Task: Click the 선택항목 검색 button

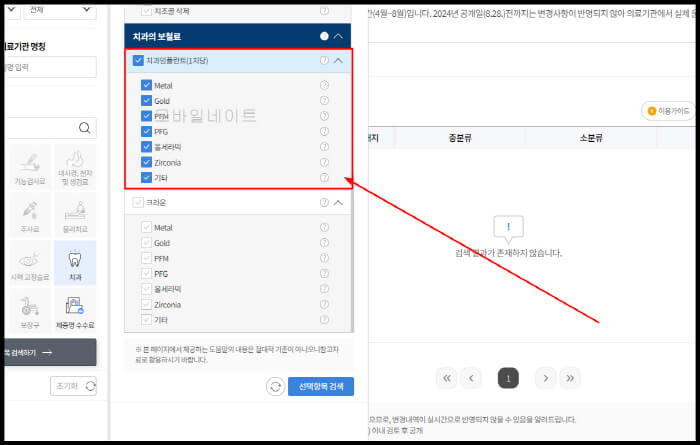Action: coord(321,387)
